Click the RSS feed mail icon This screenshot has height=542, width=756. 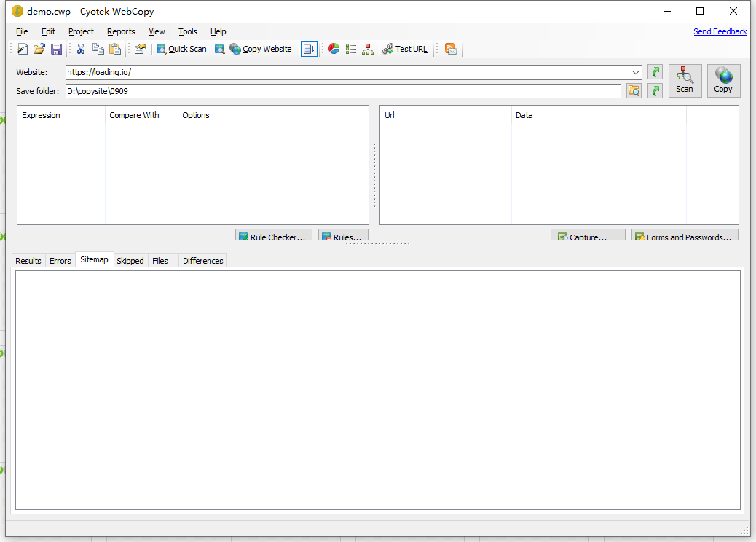450,49
